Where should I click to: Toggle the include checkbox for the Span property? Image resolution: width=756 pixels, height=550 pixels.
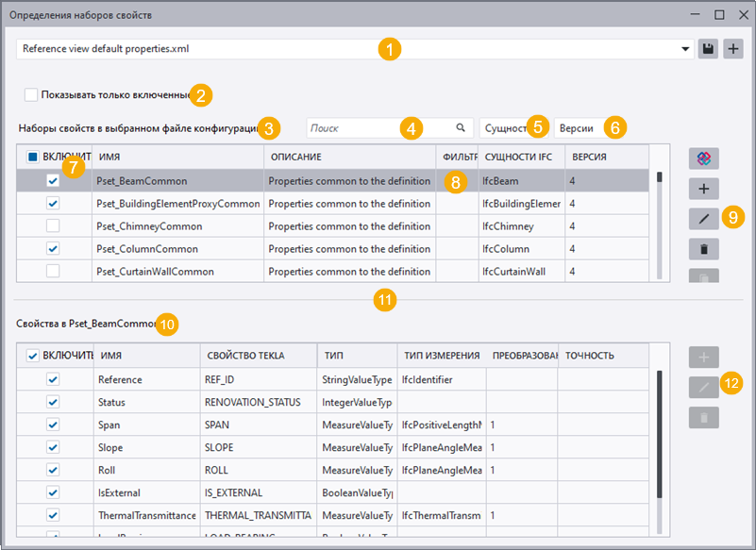(53, 425)
